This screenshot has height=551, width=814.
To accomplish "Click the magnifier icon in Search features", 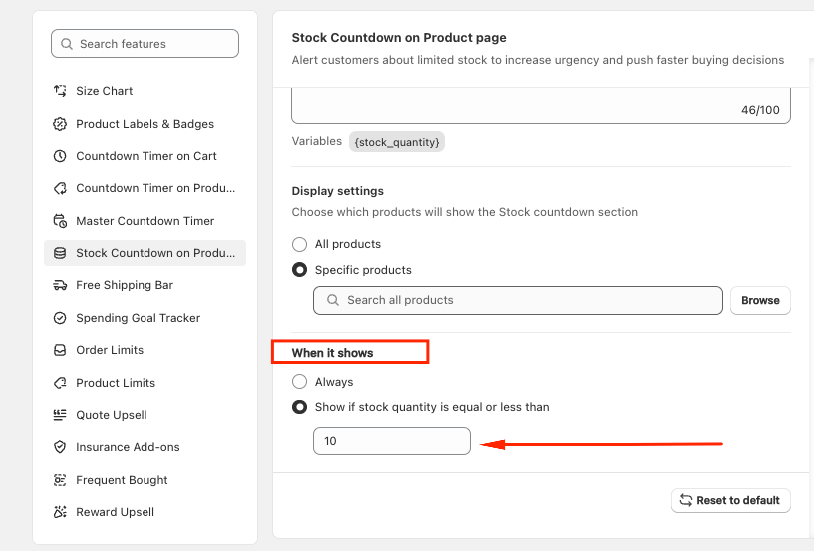I will pos(67,44).
